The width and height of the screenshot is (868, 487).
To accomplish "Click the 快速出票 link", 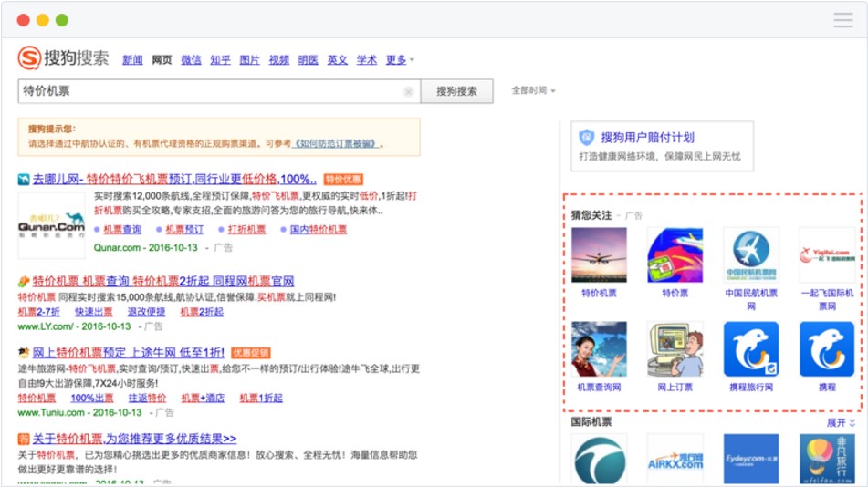I will 93,312.
